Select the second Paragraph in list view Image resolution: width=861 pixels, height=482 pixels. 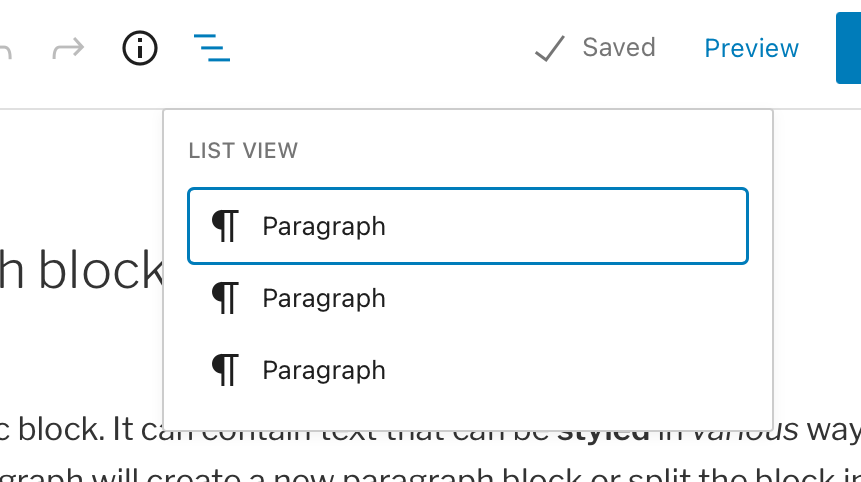468,298
